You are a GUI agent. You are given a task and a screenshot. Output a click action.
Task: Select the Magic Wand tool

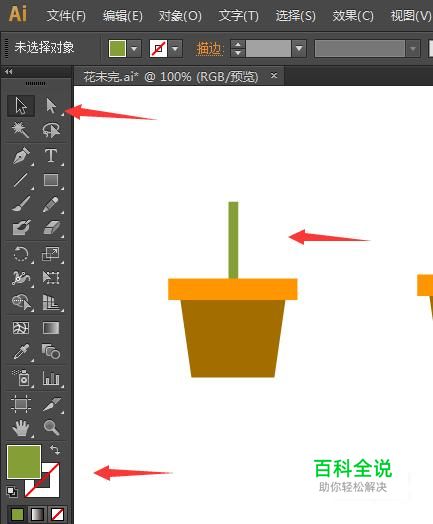21,130
